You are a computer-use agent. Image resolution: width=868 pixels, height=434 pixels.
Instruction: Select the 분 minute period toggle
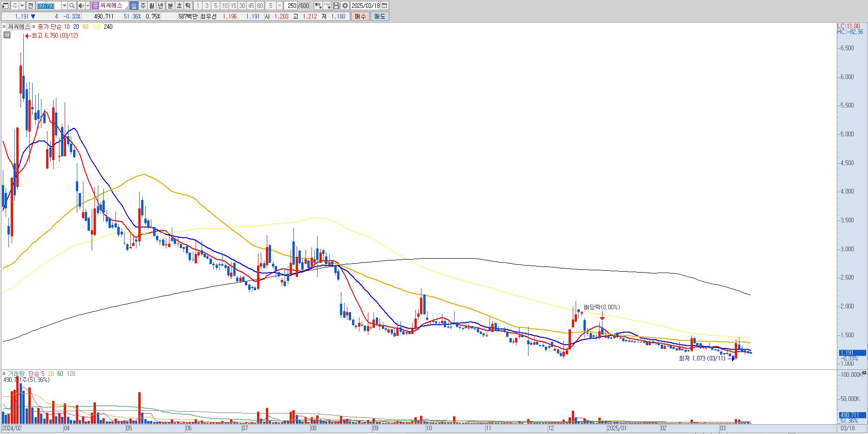click(x=170, y=6)
